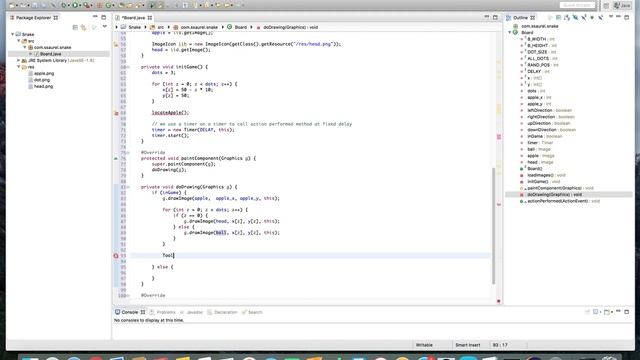
Task: Minimize the Package Explorer view
Action: [x=95, y=17]
